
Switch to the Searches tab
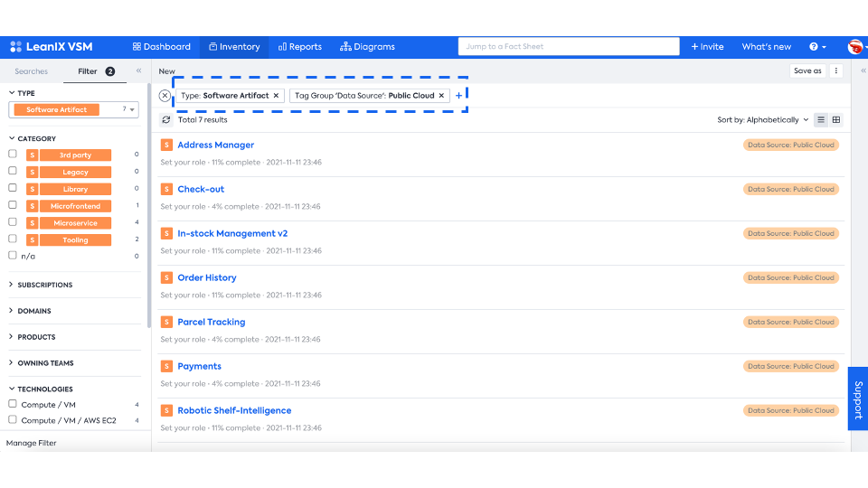31,71
